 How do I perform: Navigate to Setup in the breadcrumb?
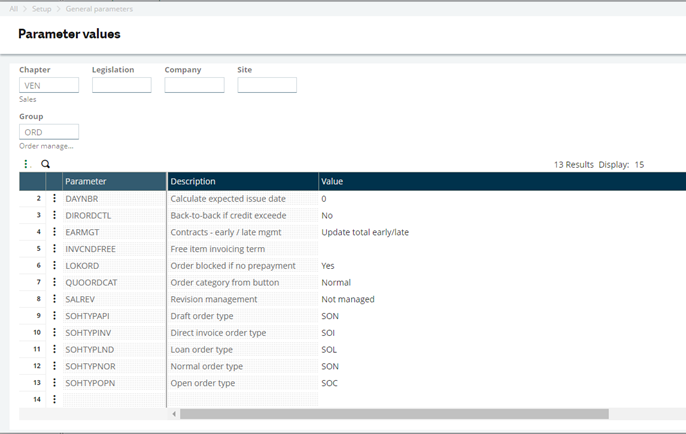[x=42, y=9]
